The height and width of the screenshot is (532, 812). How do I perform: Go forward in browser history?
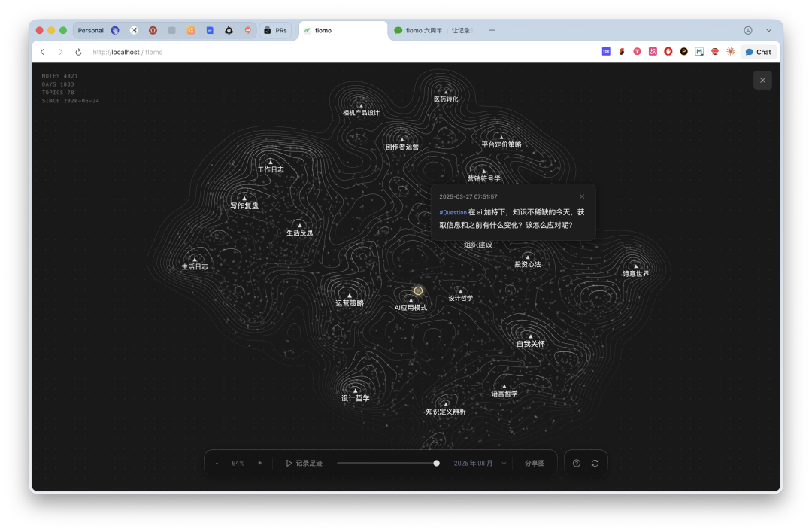point(61,52)
